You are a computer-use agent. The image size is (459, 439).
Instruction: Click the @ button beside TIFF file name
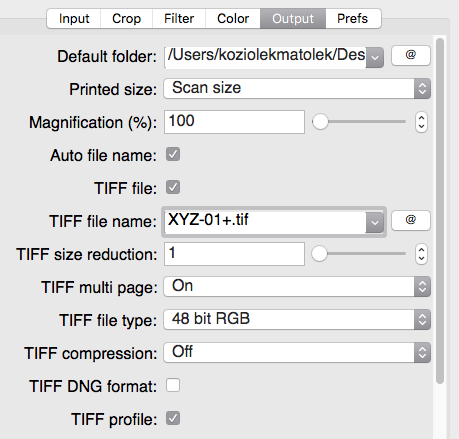click(411, 220)
